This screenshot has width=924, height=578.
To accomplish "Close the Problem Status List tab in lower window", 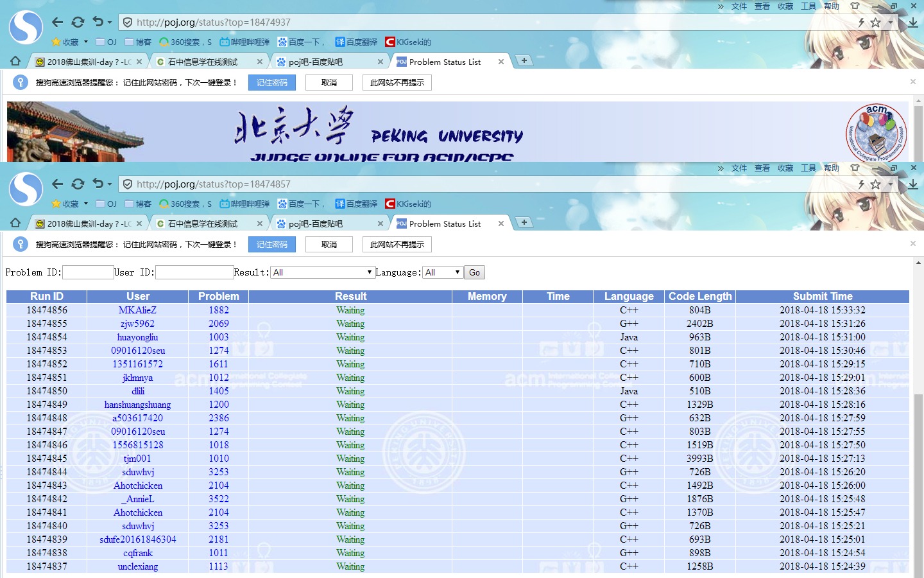I will (x=501, y=223).
